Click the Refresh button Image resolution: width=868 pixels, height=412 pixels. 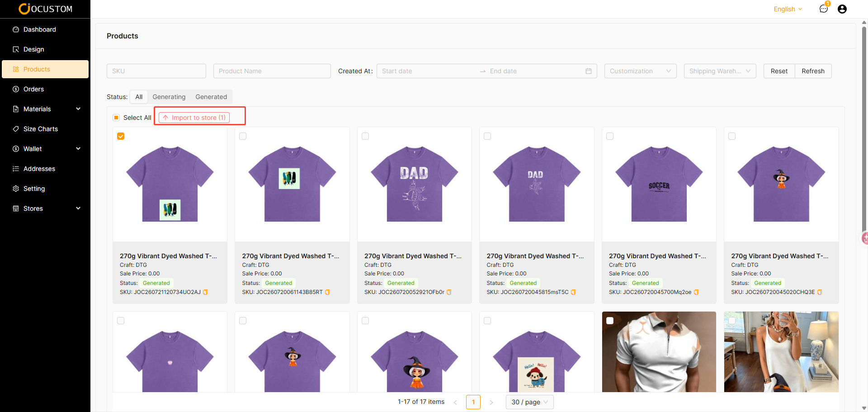tap(813, 71)
